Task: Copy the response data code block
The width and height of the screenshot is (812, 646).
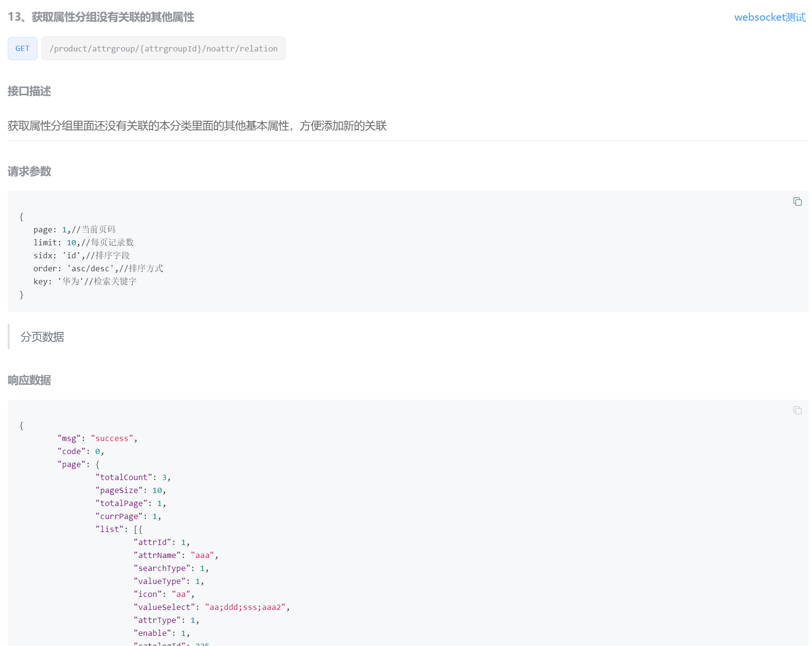Action: click(797, 410)
